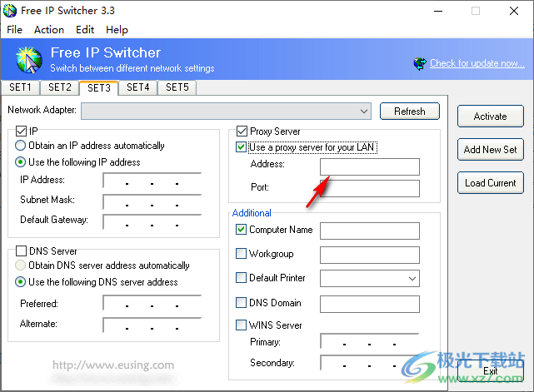Click the Refresh button
Viewport: 534px width, 392px height.
click(x=410, y=112)
